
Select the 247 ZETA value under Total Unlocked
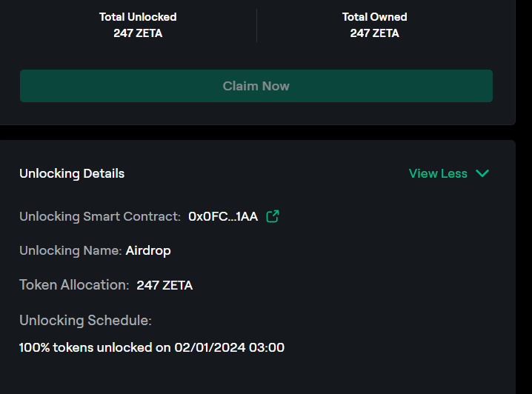pos(138,33)
